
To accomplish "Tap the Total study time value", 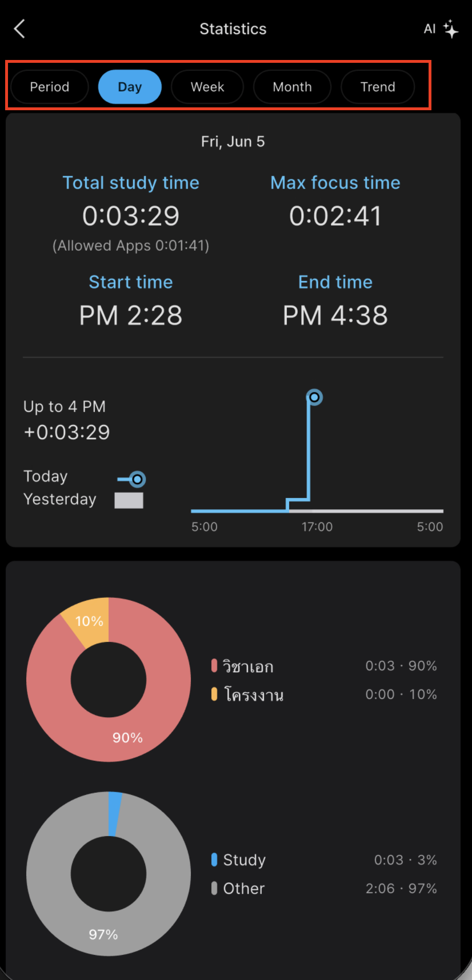I will pyautogui.click(x=131, y=216).
